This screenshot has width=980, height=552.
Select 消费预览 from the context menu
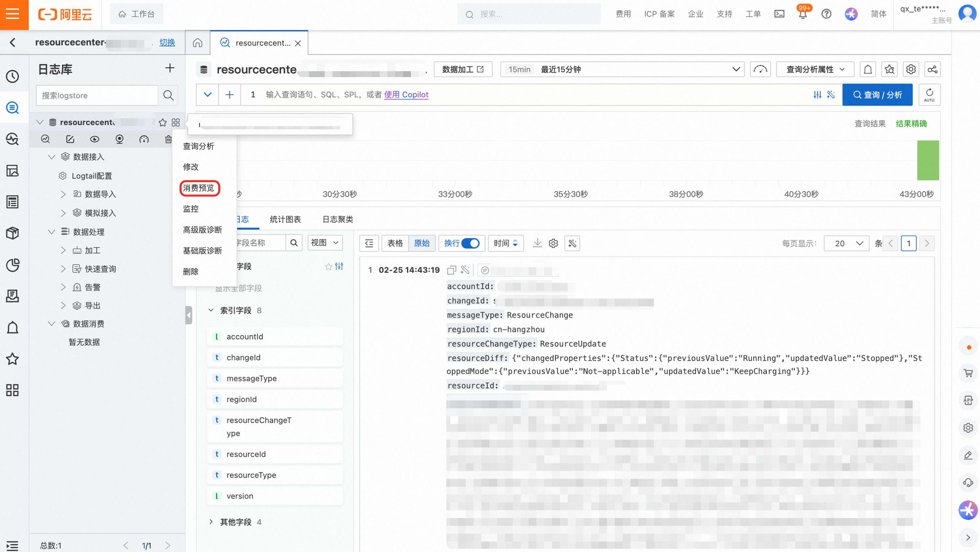(199, 188)
